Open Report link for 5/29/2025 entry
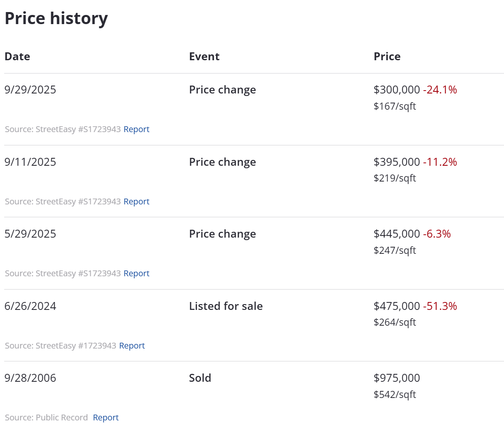Screen dimensions: 504x442 click(136, 273)
